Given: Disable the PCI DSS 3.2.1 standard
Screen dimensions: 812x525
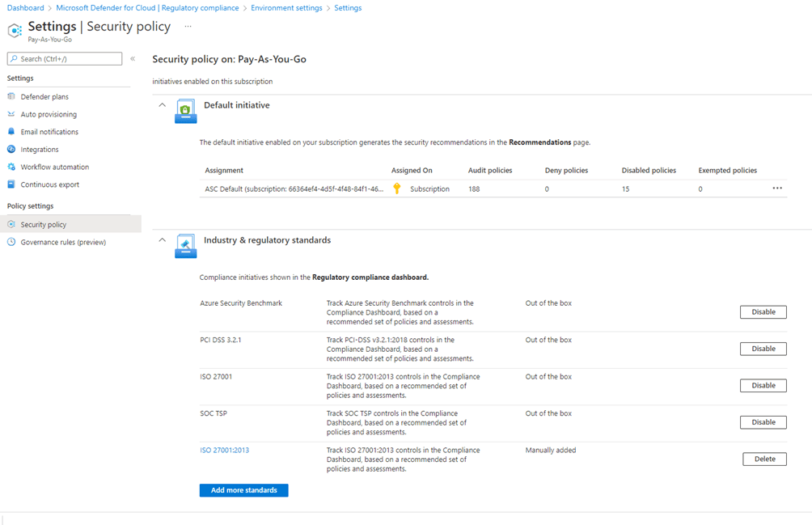Looking at the screenshot, I should click(763, 349).
